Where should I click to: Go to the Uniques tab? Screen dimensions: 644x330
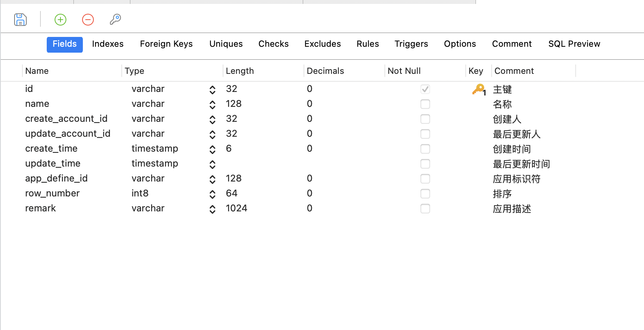point(226,44)
